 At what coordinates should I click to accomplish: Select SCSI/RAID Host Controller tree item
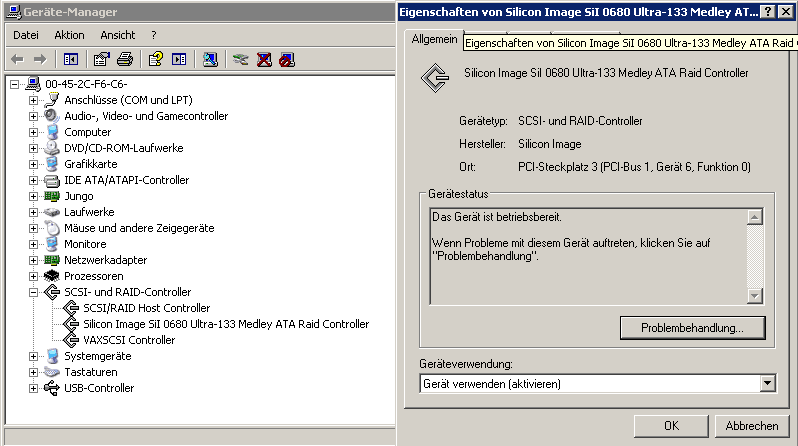[x=146, y=308]
